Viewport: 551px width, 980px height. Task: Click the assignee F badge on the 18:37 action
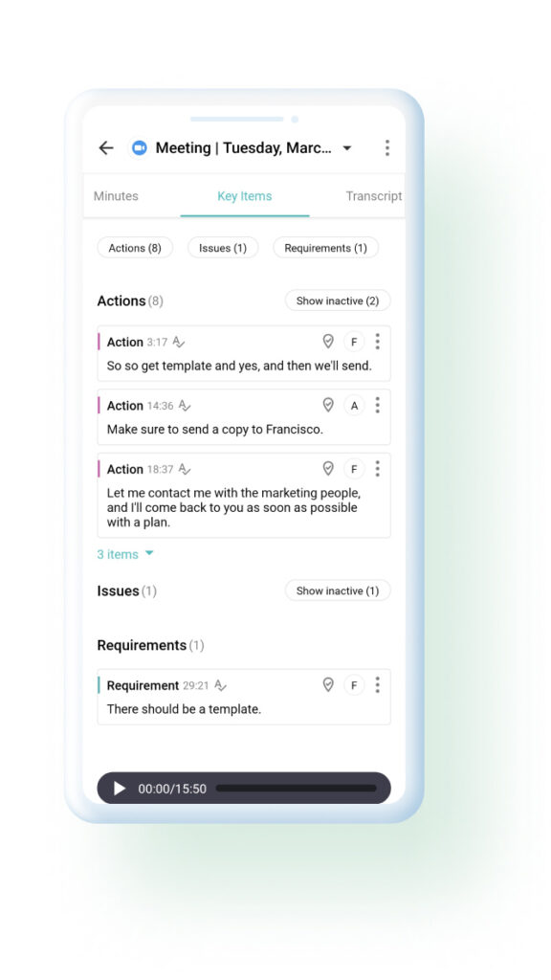[354, 469]
